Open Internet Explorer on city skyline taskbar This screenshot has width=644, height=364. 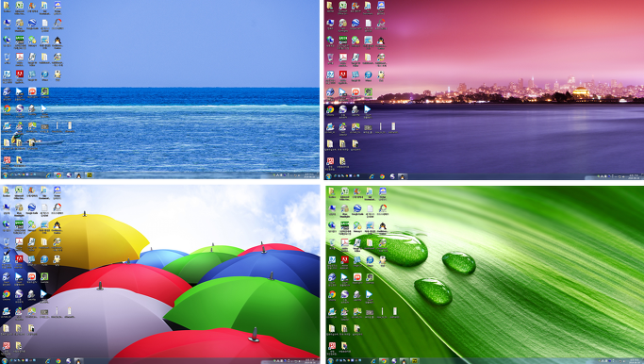pos(372,176)
